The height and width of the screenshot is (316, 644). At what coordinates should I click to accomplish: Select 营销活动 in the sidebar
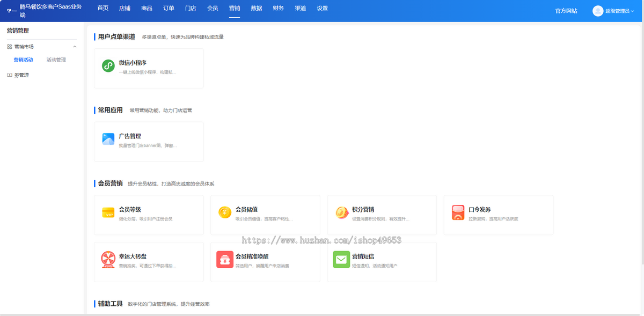(x=23, y=60)
